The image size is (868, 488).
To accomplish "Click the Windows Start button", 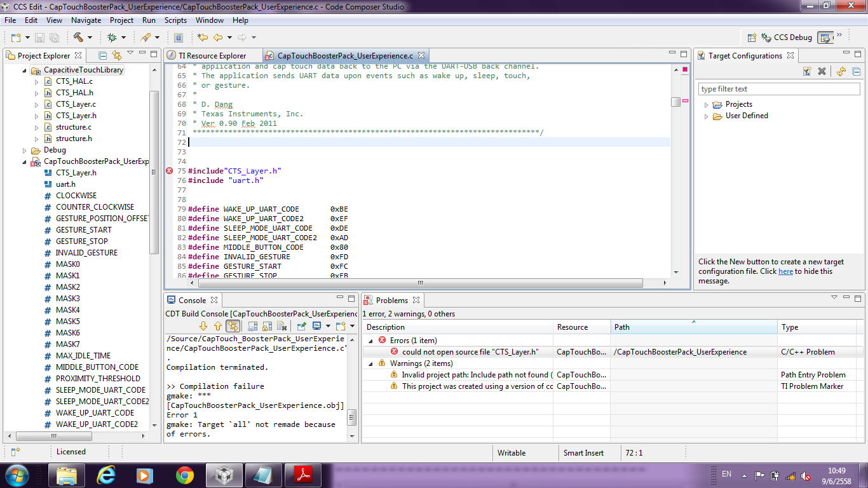I will tap(17, 475).
